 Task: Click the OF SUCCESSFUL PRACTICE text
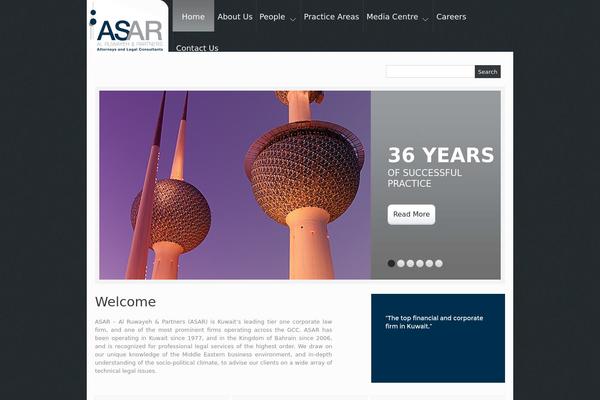[x=424, y=178]
